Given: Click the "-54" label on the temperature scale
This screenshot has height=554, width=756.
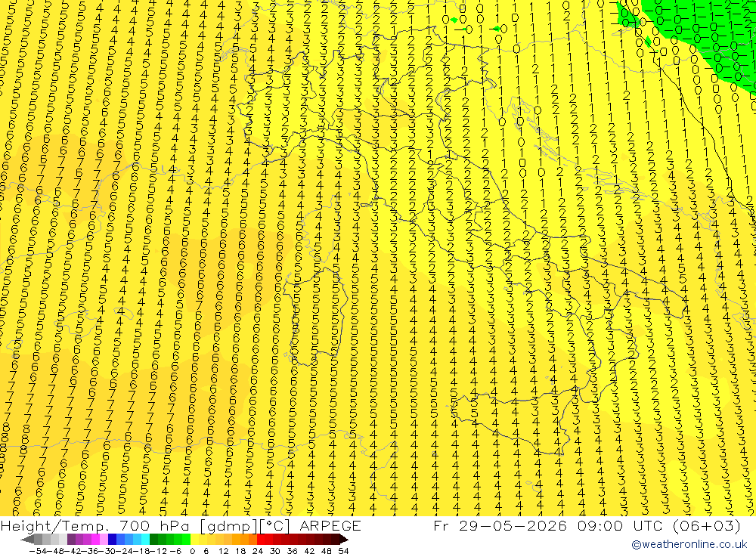Looking at the screenshot, I should (x=38, y=551).
